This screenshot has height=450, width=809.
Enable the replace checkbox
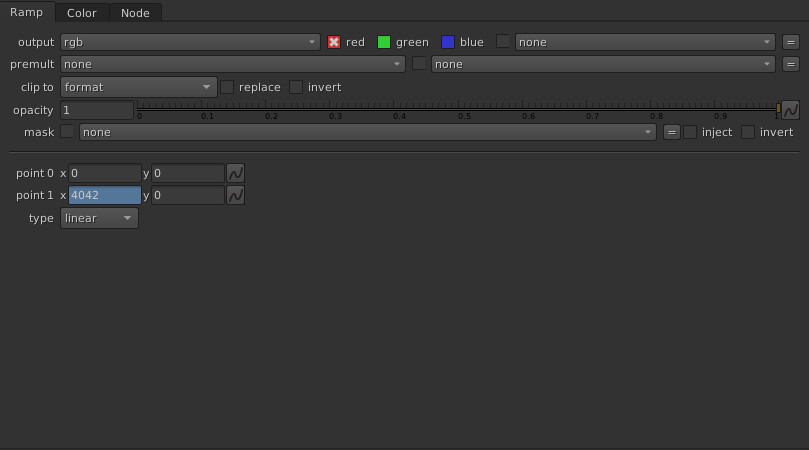(x=227, y=87)
